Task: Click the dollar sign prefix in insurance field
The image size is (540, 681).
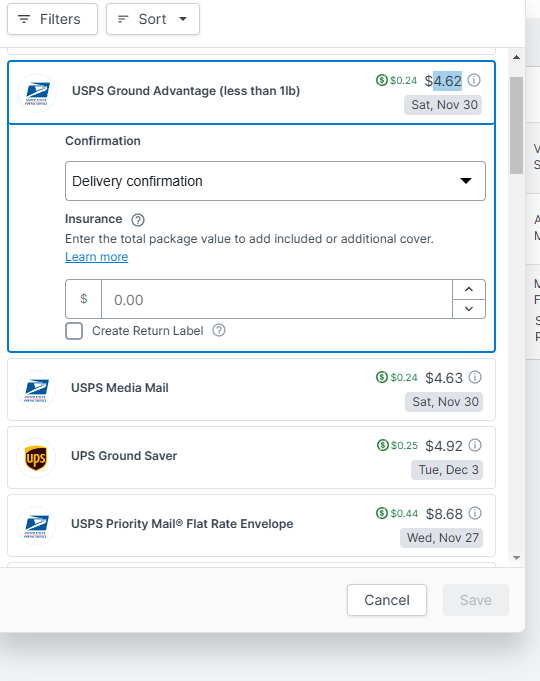Action: (x=84, y=299)
